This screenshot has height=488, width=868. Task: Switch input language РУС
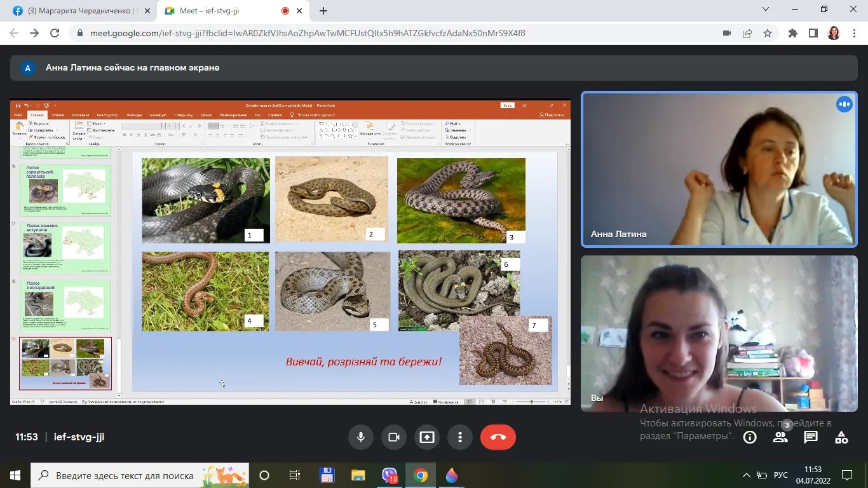pyautogui.click(x=781, y=475)
